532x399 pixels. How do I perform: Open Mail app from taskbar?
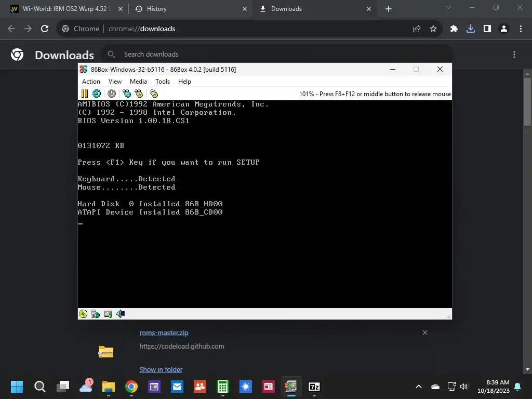[177, 387]
